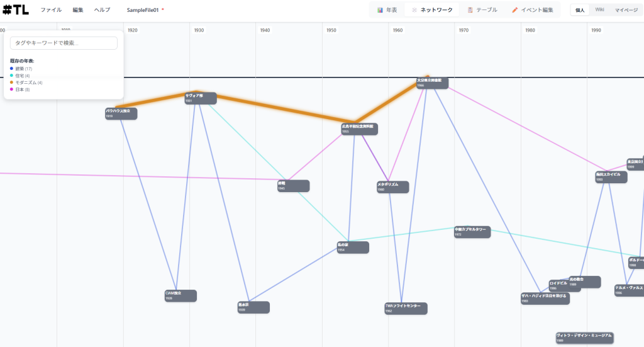Select the TWAフライトセンター 1962 node
The image size is (644, 347).
pos(406,308)
